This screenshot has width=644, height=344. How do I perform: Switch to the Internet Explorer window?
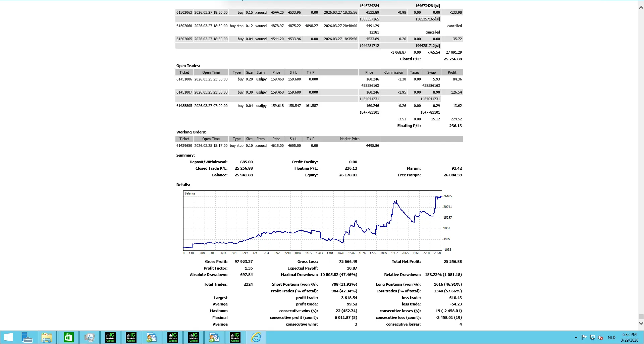coord(256,337)
